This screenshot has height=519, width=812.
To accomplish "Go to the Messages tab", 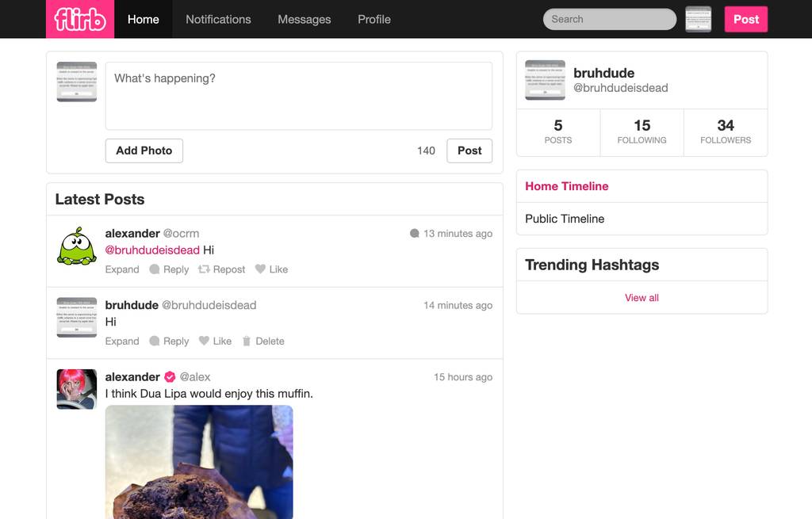I will coord(304,19).
